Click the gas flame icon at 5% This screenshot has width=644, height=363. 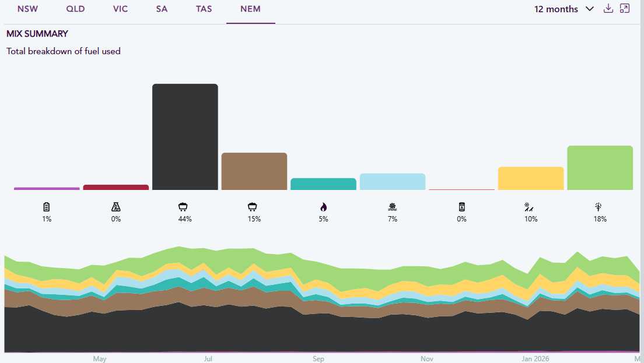324,207
